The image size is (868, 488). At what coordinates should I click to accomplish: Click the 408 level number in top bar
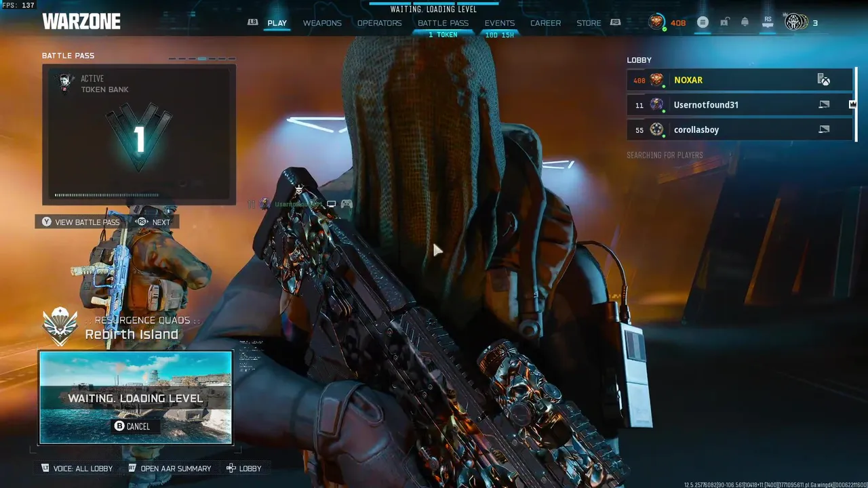click(x=678, y=23)
